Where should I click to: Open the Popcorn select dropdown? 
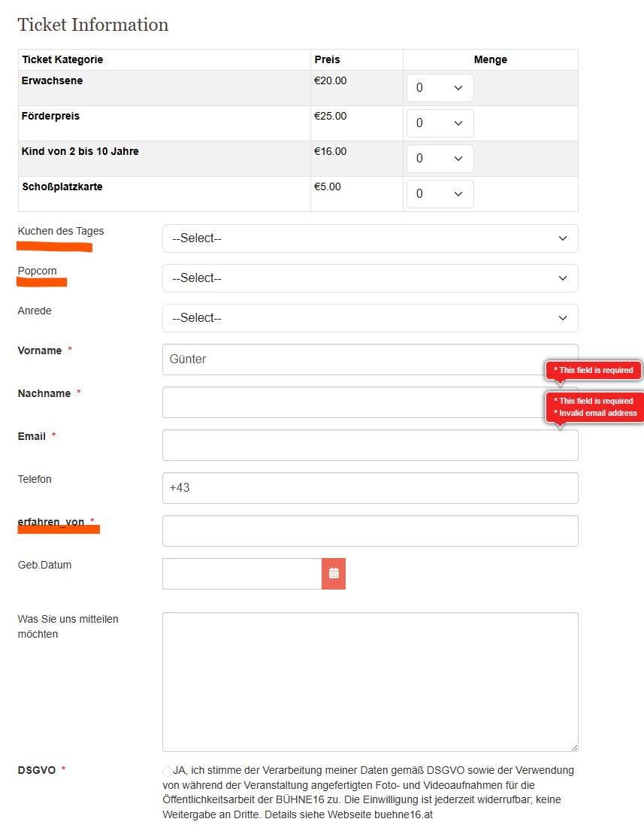(370, 278)
